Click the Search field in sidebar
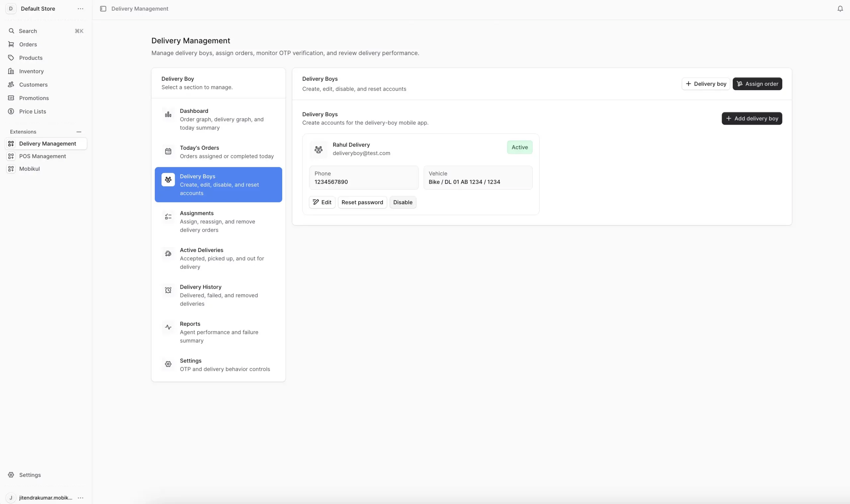This screenshot has width=850, height=504. coord(46,31)
